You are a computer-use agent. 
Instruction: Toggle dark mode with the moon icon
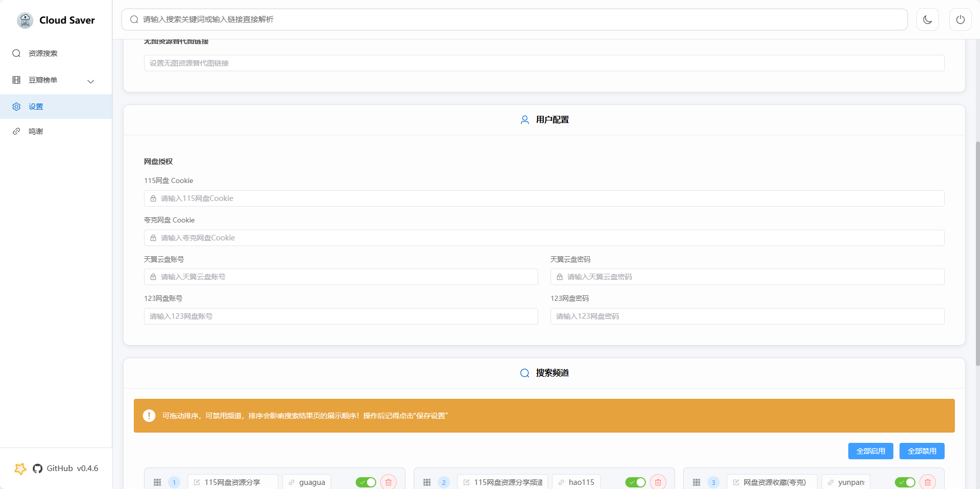tap(928, 19)
